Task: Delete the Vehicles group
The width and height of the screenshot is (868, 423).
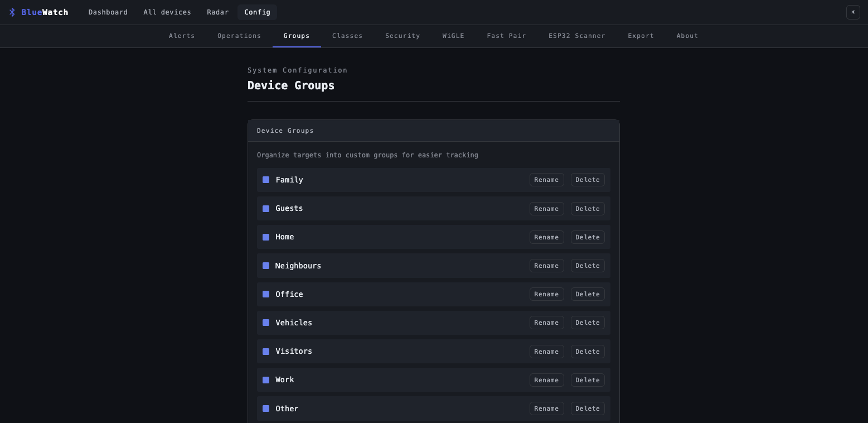Action: click(588, 323)
